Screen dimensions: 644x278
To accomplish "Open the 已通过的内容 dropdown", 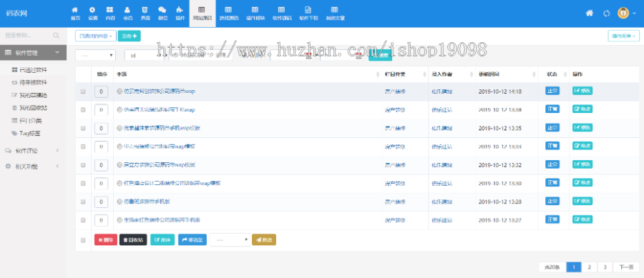I will pos(96,36).
